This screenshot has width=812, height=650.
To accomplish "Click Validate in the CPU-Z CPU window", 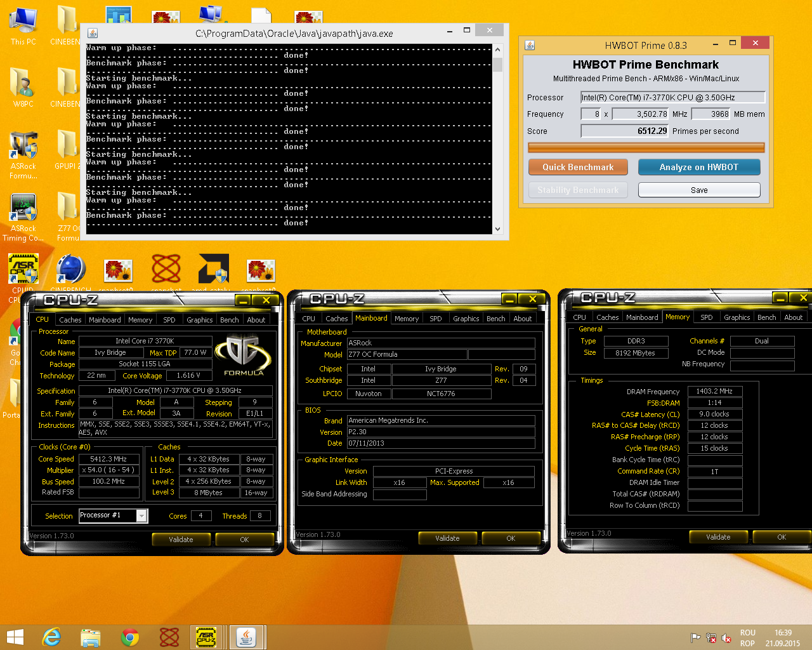I will tap(181, 540).
